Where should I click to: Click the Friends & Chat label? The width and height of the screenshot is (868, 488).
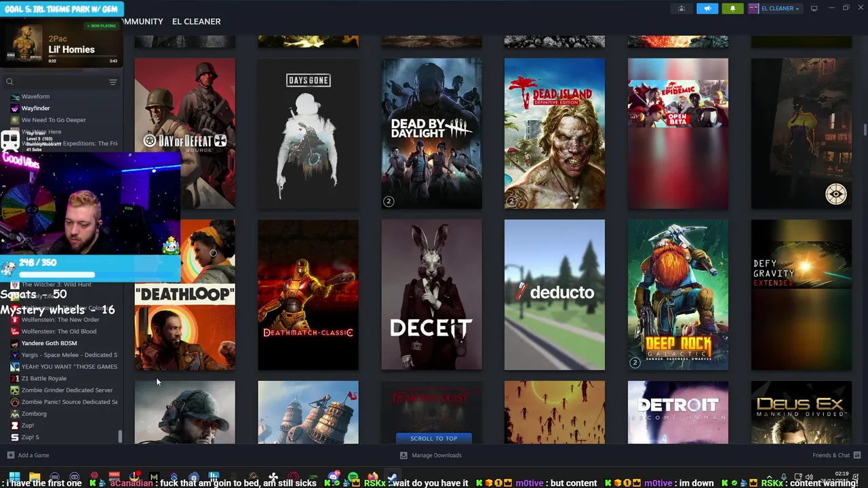click(831, 455)
